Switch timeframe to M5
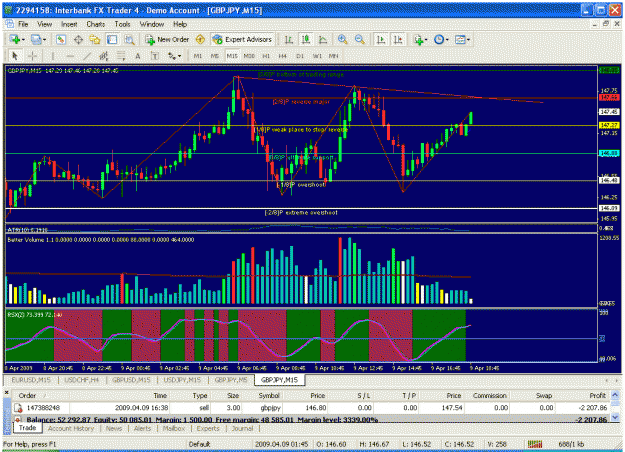 (x=215, y=56)
